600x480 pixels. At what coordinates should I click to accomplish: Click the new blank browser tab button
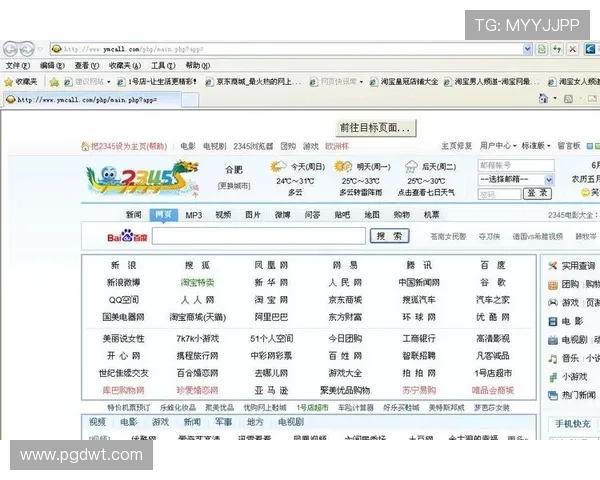190,100
